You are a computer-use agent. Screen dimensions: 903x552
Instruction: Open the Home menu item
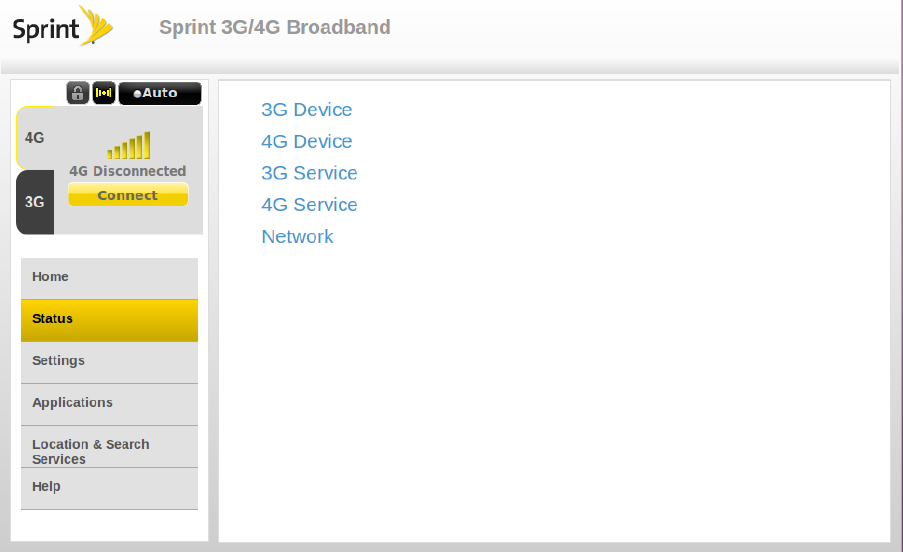tap(109, 277)
